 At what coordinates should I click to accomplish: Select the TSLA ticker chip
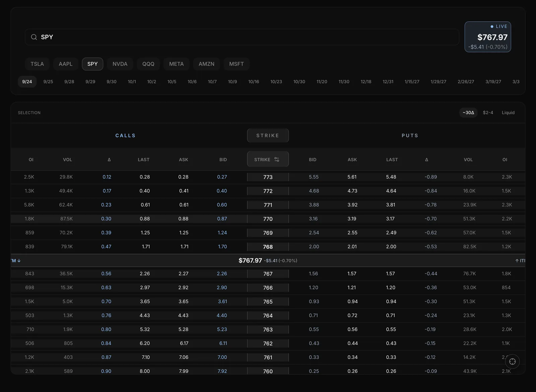(37, 64)
